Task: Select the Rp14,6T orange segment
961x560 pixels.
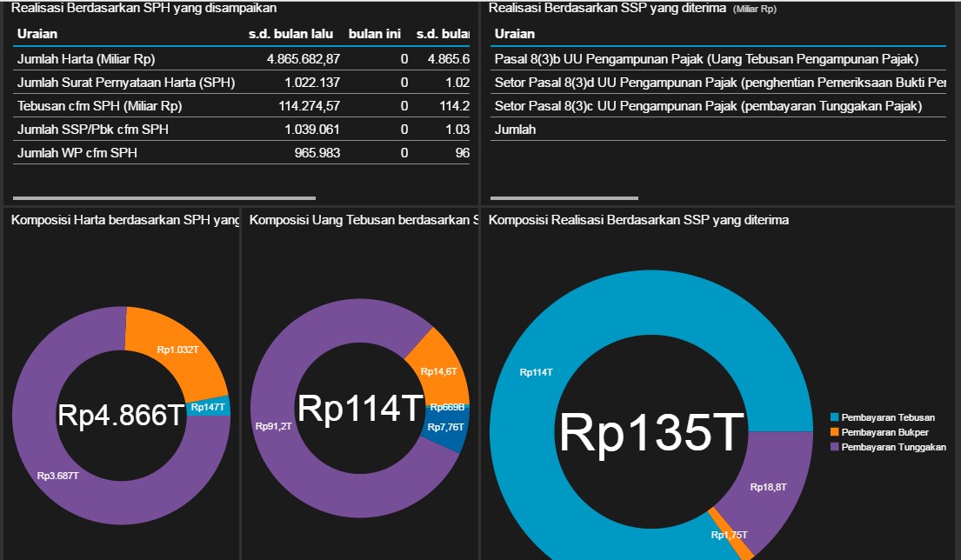Action: click(x=439, y=371)
